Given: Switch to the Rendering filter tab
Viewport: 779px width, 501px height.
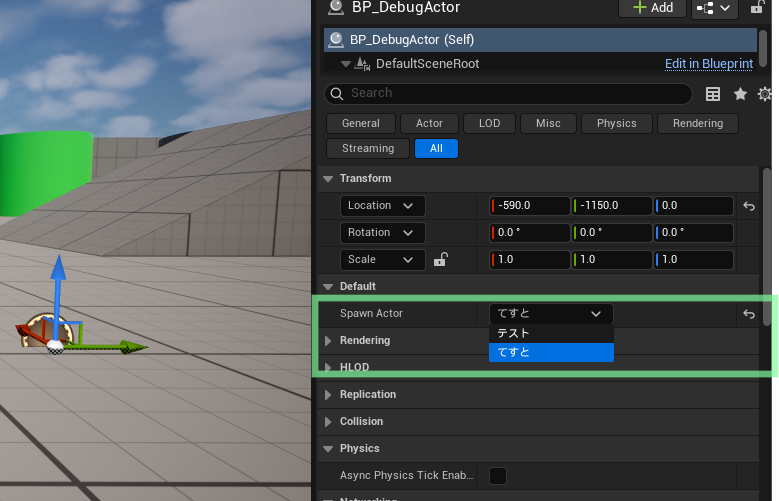Looking at the screenshot, I should tap(698, 123).
